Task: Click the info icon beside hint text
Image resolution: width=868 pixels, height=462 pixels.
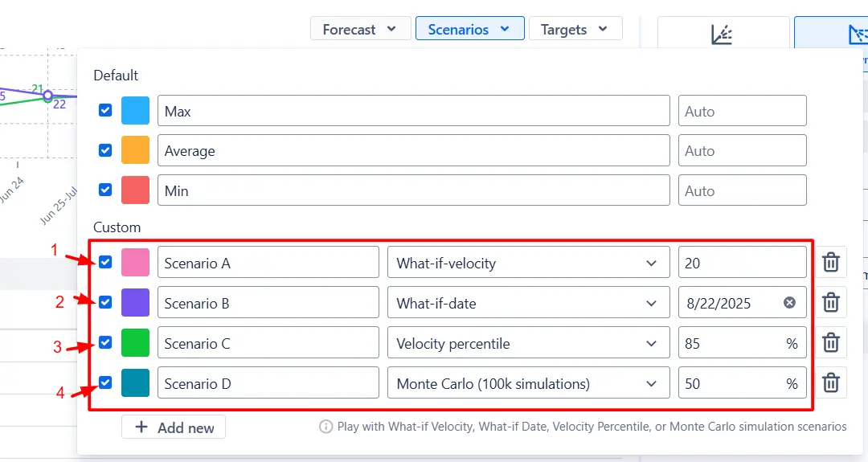Action: click(x=325, y=427)
